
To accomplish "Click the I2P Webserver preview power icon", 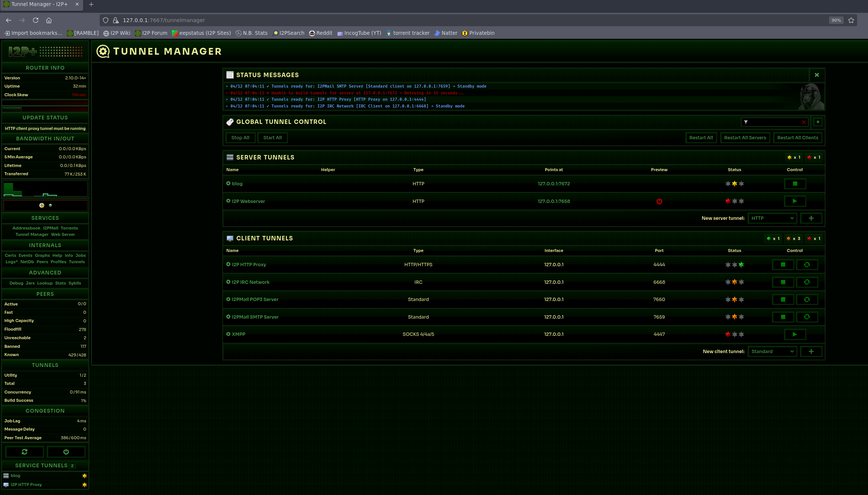I will tap(659, 201).
